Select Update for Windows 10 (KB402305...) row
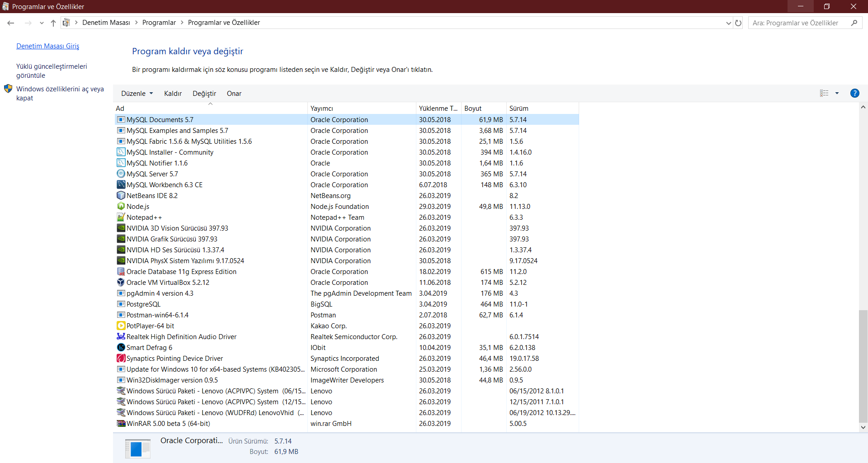 (x=347, y=369)
